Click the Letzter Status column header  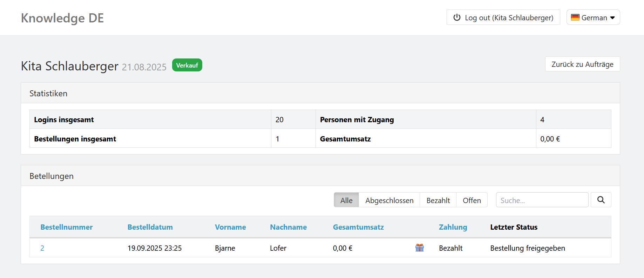pyautogui.click(x=514, y=227)
